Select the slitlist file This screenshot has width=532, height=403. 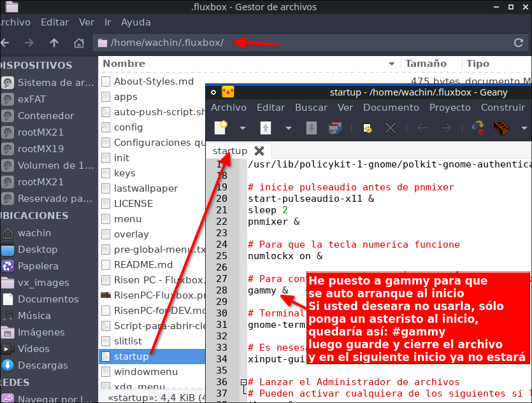click(x=128, y=341)
